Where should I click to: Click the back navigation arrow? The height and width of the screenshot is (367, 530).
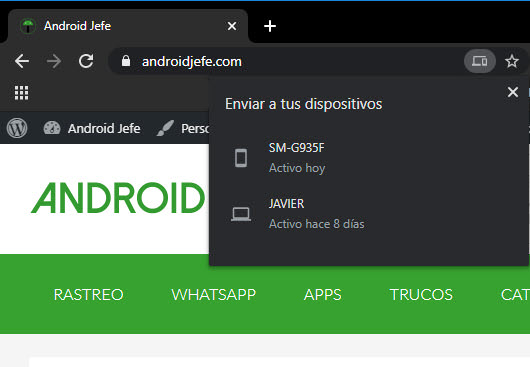[22, 61]
